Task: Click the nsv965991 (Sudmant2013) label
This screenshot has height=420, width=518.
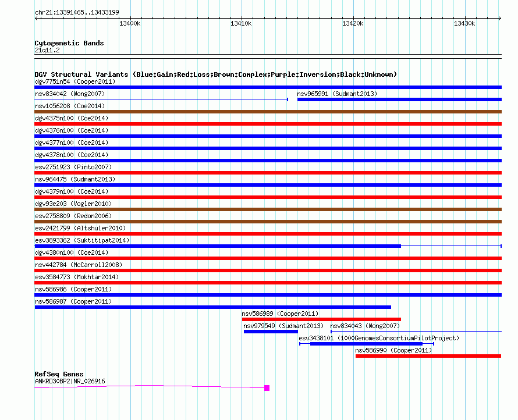Action: (337, 94)
